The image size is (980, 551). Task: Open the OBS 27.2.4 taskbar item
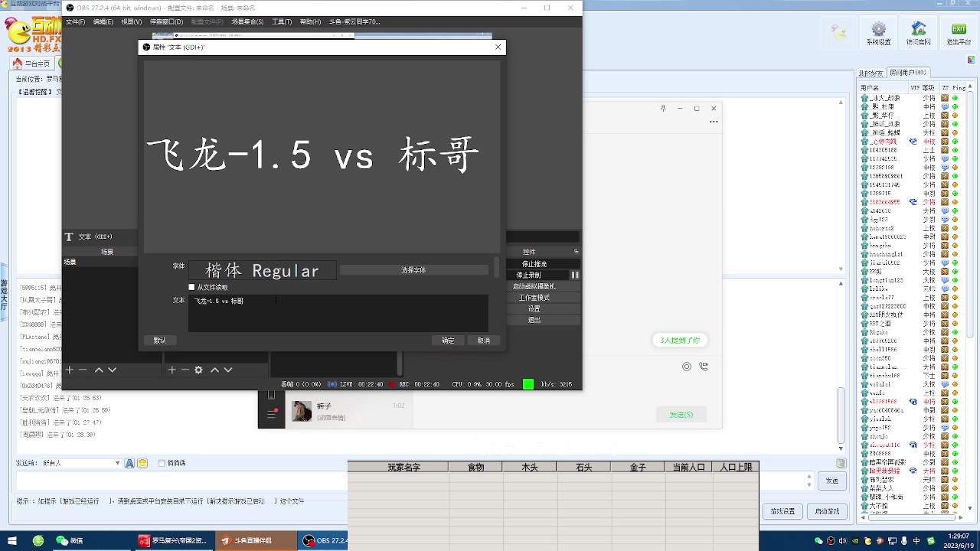coord(325,540)
